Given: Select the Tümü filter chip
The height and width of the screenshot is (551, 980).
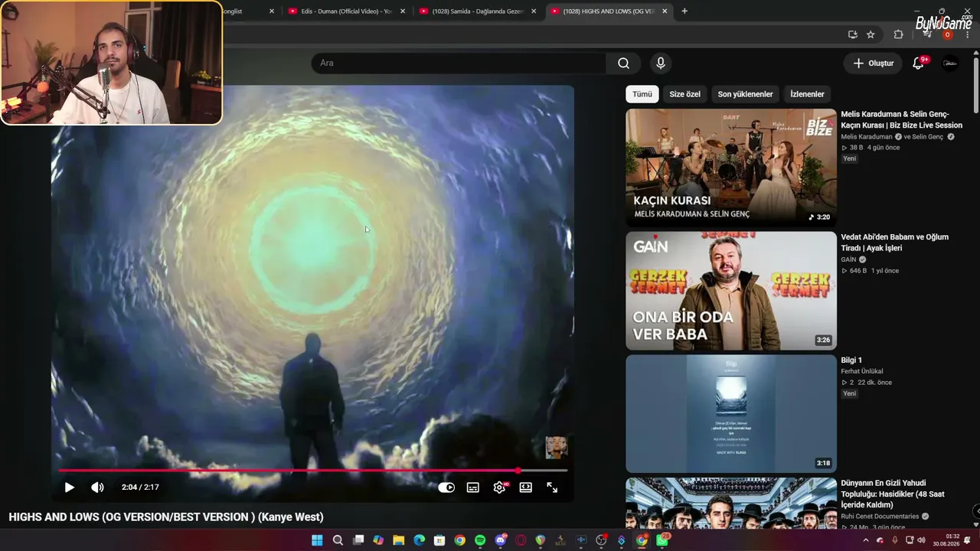Looking at the screenshot, I should 642,94.
